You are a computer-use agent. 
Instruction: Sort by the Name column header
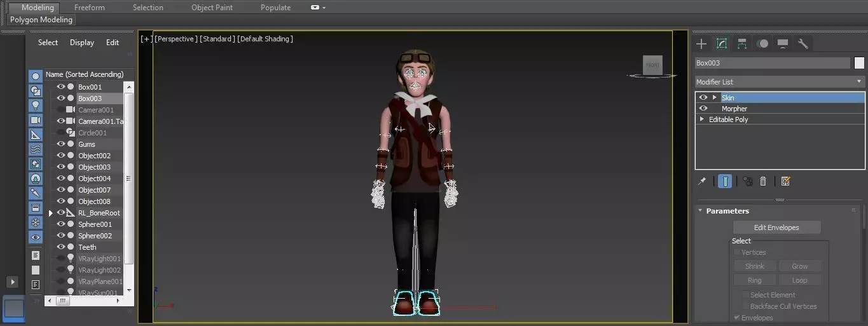89,74
